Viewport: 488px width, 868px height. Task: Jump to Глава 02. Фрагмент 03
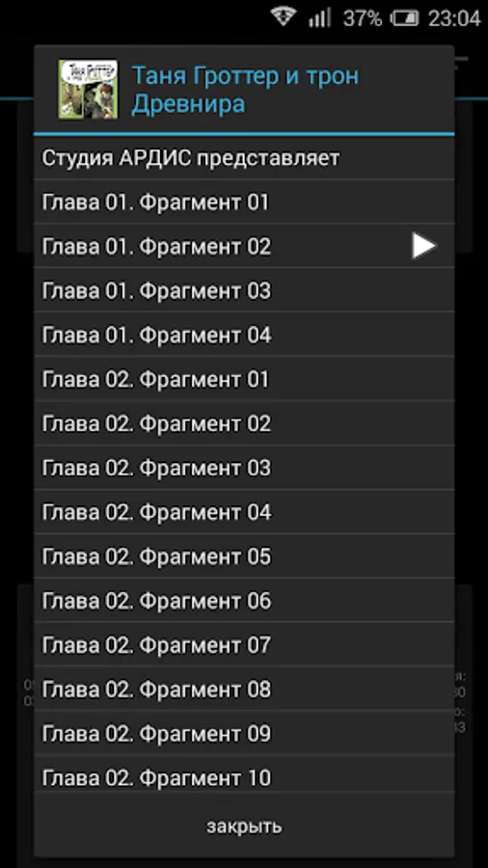click(x=244, y=467)
